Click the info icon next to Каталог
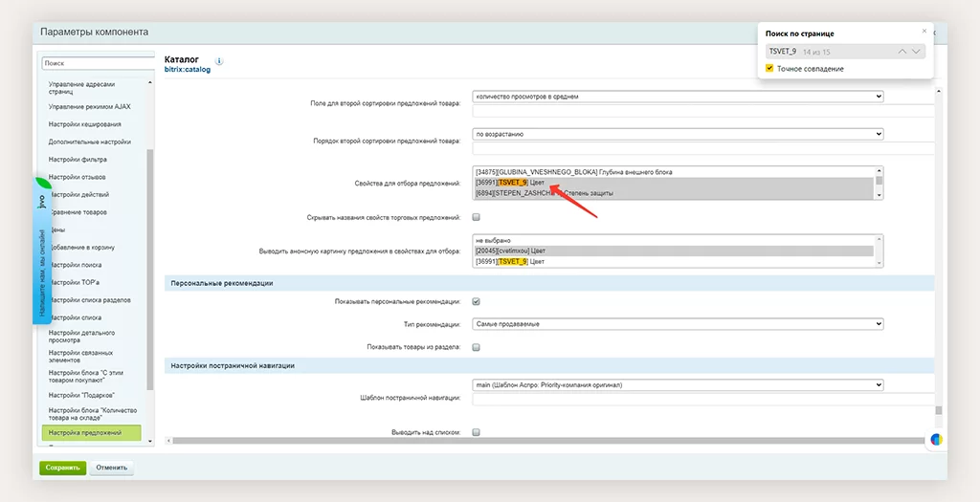 click(219, 61)
